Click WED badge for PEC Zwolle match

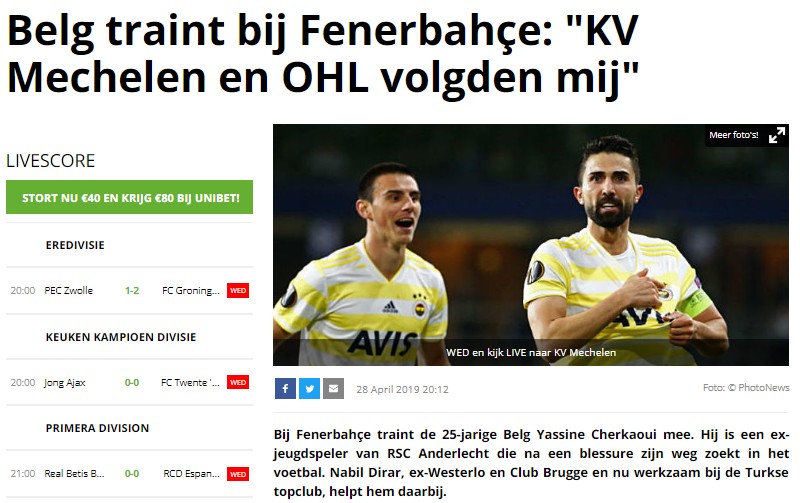tap(238, 291)
